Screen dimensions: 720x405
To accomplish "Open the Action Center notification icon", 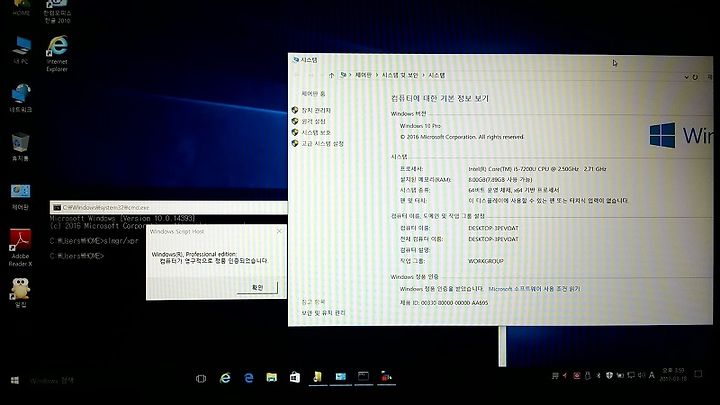I will point(698,375).
